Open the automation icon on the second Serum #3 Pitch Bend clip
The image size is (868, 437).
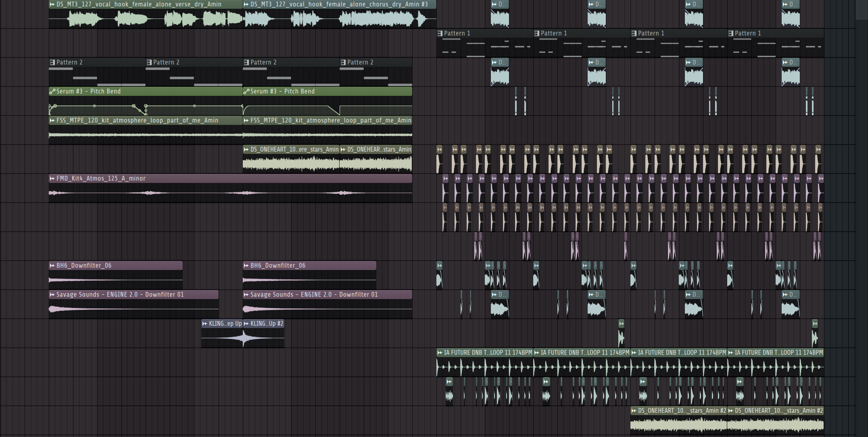[x=246, y=92]
